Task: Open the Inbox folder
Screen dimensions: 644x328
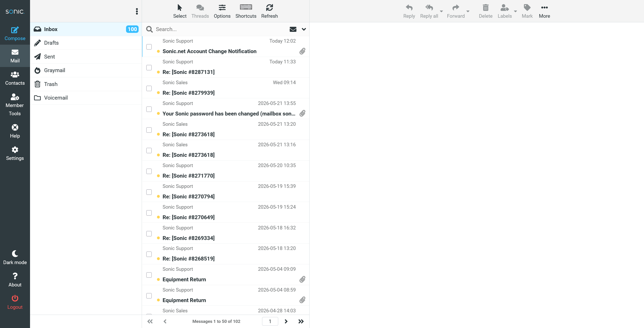Action: 86,29
